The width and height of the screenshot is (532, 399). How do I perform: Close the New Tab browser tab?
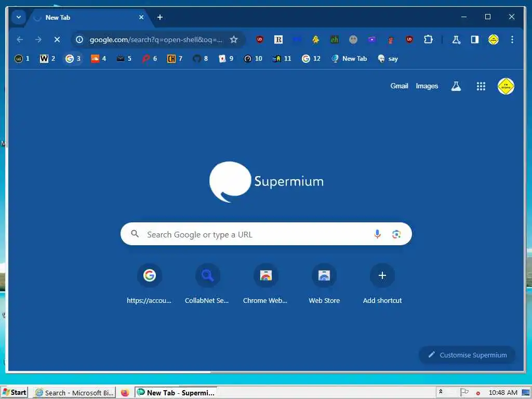[x=141, y=17]
